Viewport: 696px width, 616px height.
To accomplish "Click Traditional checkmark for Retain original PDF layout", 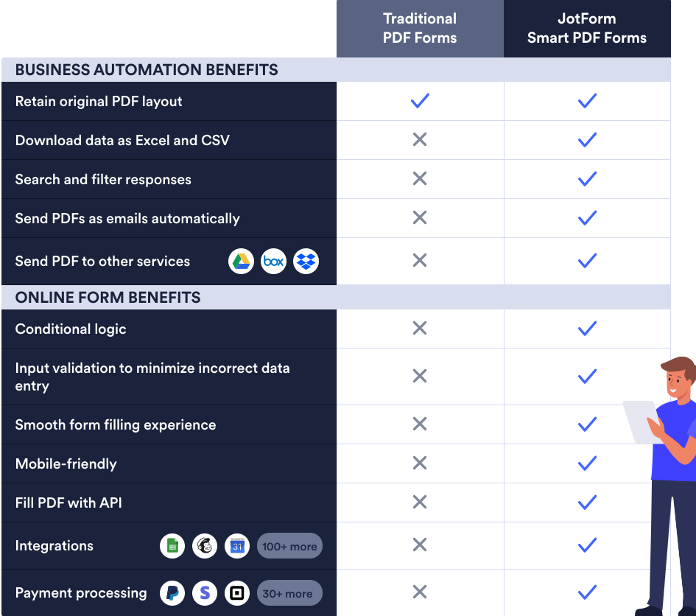I will [x=420, y=101].
